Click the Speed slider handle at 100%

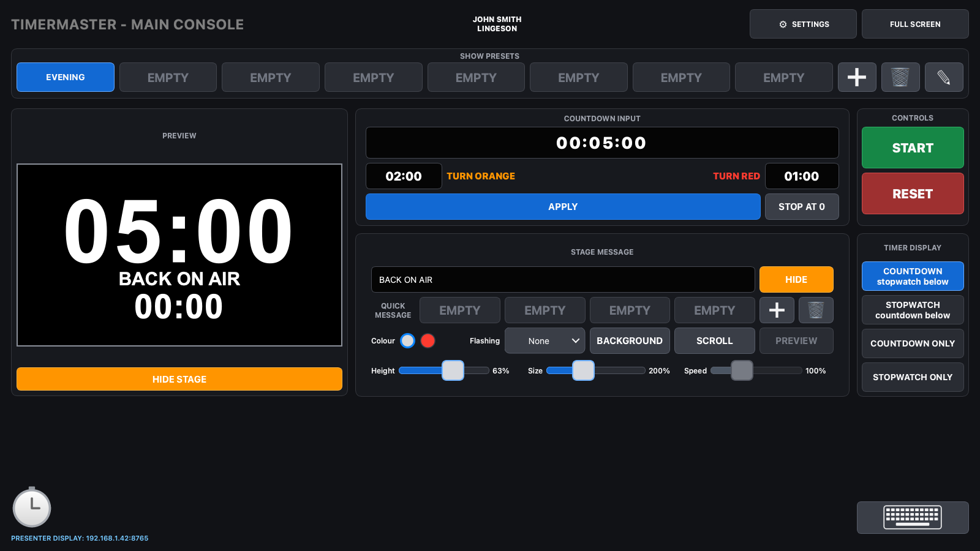point(742,370)
